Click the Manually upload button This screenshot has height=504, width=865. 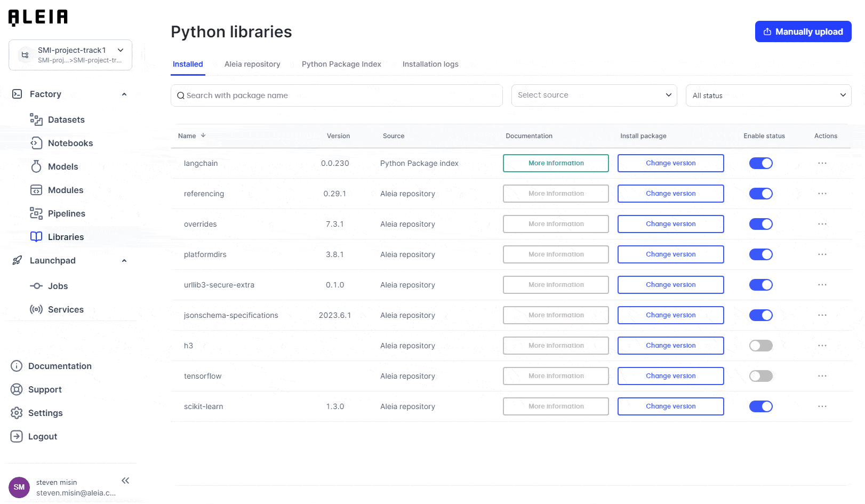803,31
